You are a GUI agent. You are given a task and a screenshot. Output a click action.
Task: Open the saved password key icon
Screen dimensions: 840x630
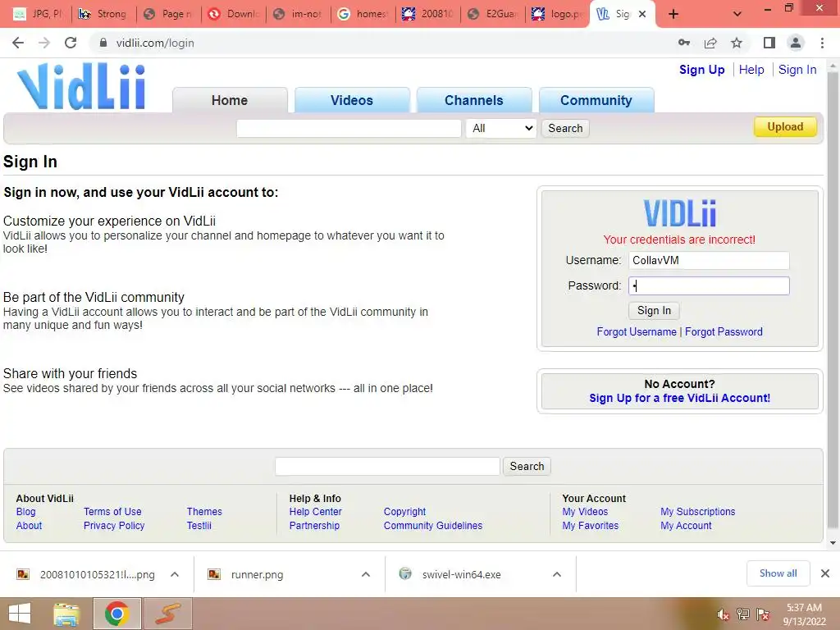pyautogui.click(x=683, y=43)
